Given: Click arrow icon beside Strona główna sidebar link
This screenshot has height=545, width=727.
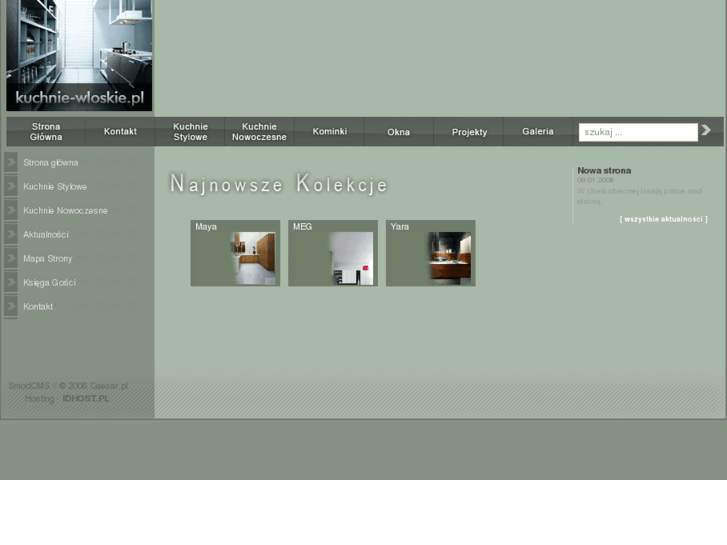Looking at the screenshot, I should (x=11, y=162).
